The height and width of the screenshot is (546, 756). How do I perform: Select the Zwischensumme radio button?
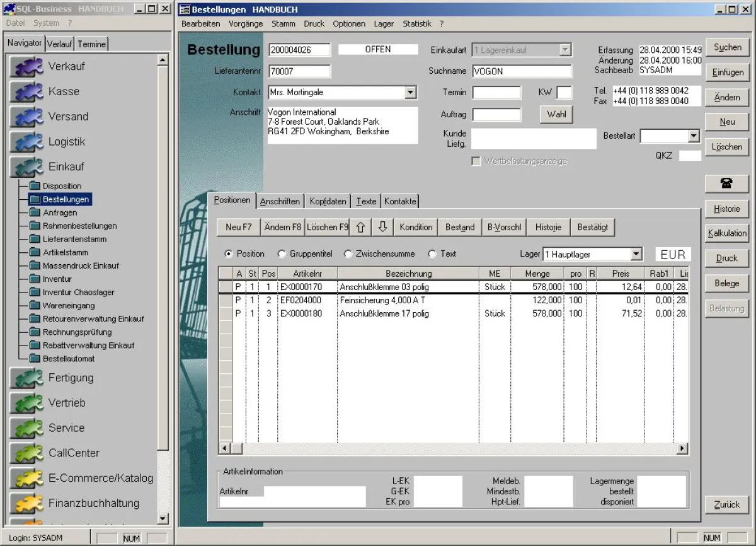point(348,254)
